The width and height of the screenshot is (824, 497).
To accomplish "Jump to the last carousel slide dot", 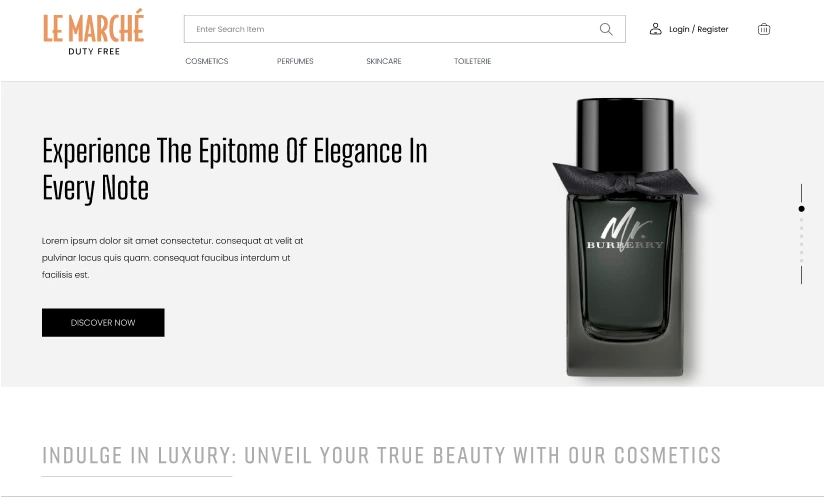I will pyautogui.click(x=801, y=261).
